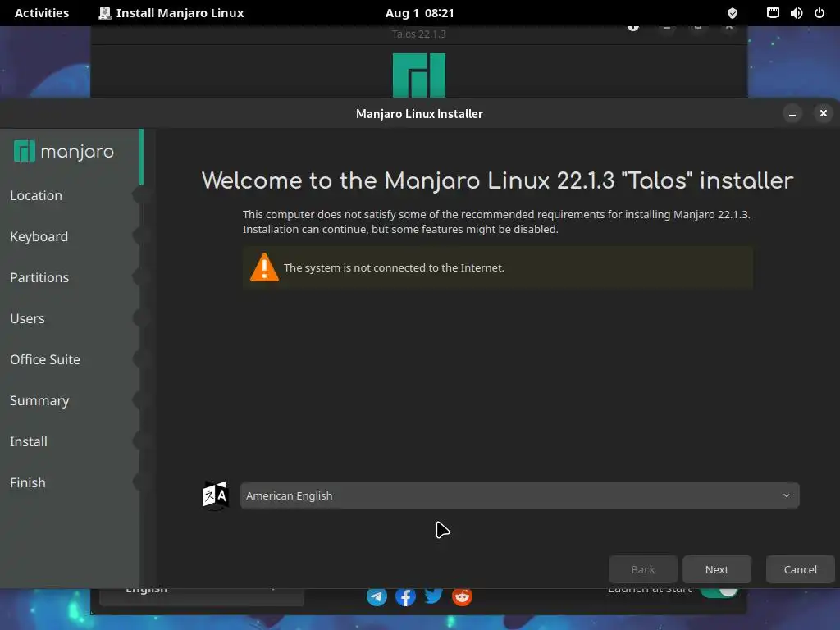The width and height of the screenshot is (840, 630).
Task: Minimize the Manjaro Linux Installer window
Action: tap(792, 113)
